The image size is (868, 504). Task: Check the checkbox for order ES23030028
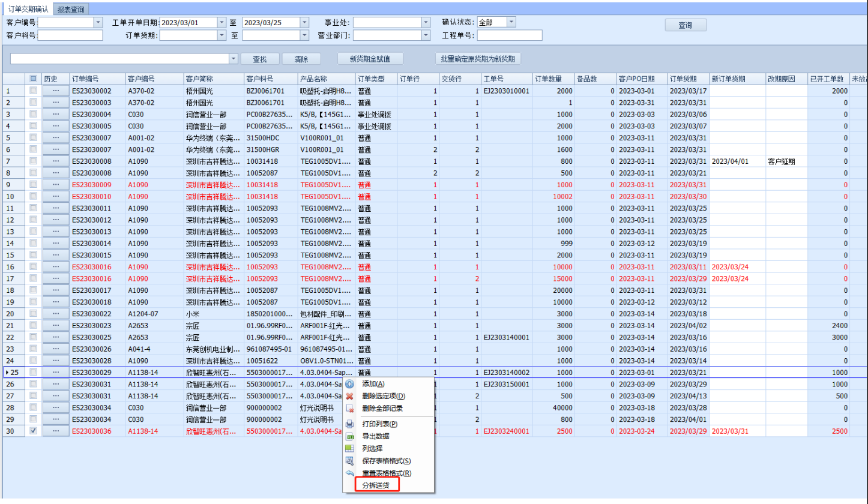(34, 361)
